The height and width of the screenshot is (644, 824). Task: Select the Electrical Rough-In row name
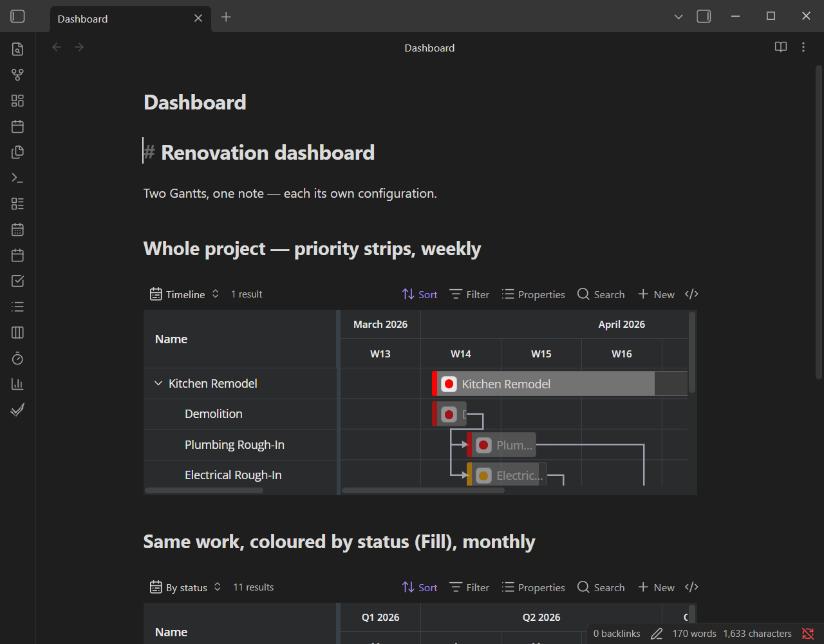coord(233,475)
